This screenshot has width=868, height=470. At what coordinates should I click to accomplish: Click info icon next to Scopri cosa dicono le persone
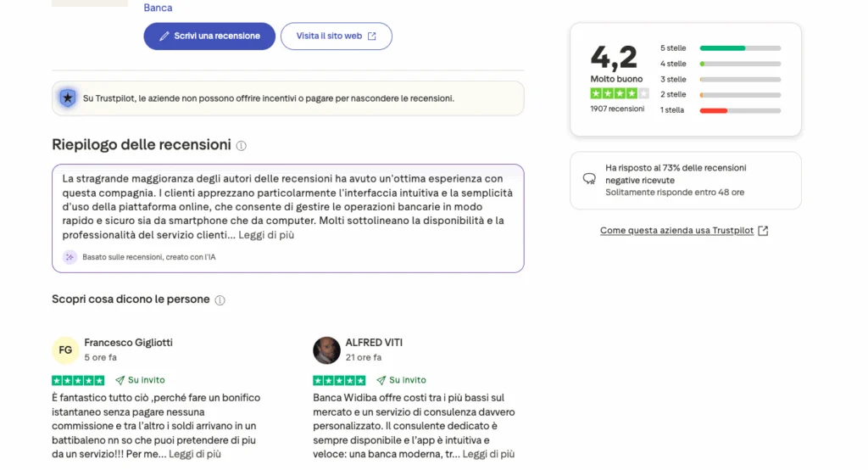point(220,299)
